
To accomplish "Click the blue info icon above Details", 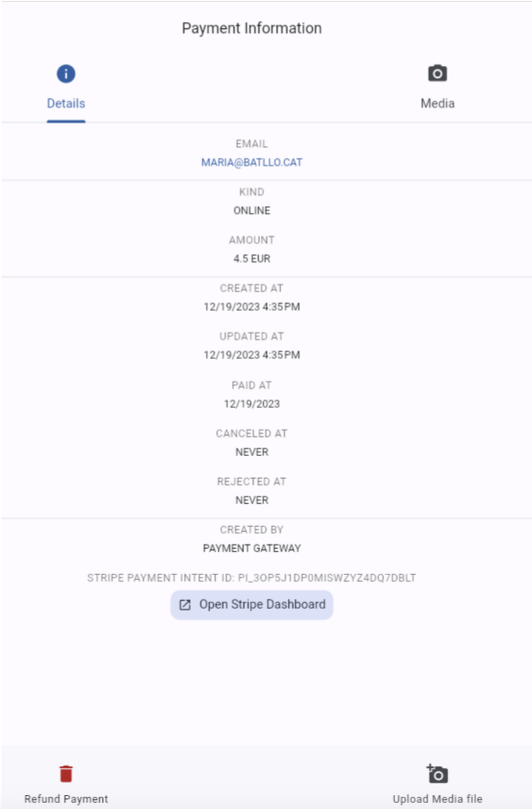I will point(66,74).
